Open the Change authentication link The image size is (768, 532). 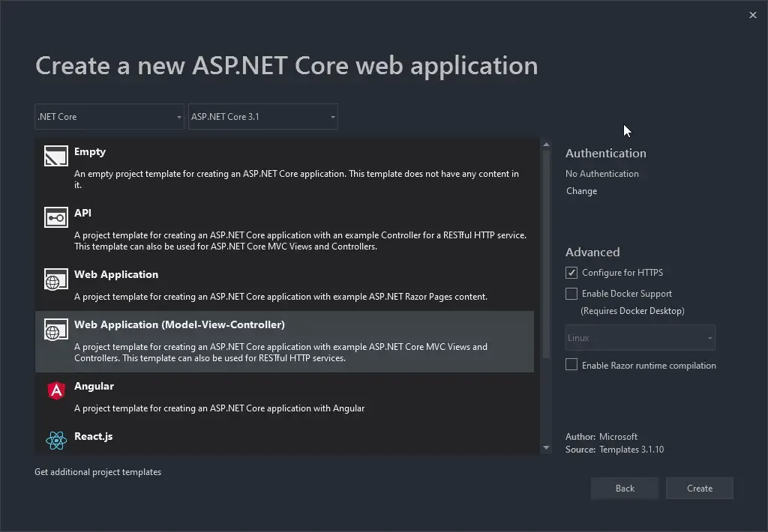[581, 190]
